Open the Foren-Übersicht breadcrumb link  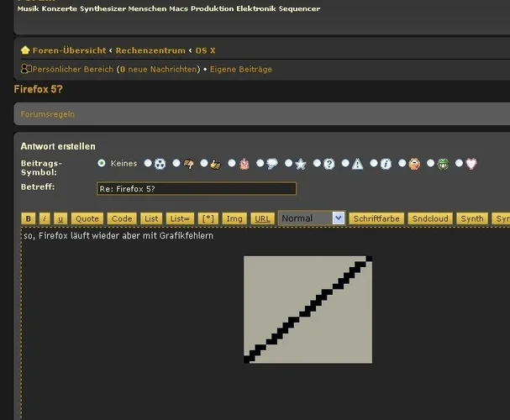(x=69, y=50)
